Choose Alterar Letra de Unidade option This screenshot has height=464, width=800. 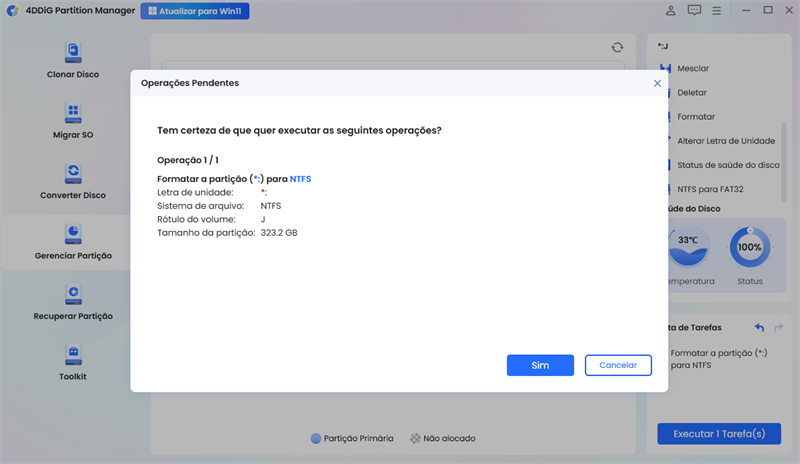pyautogui.click(x=725, y=141)
